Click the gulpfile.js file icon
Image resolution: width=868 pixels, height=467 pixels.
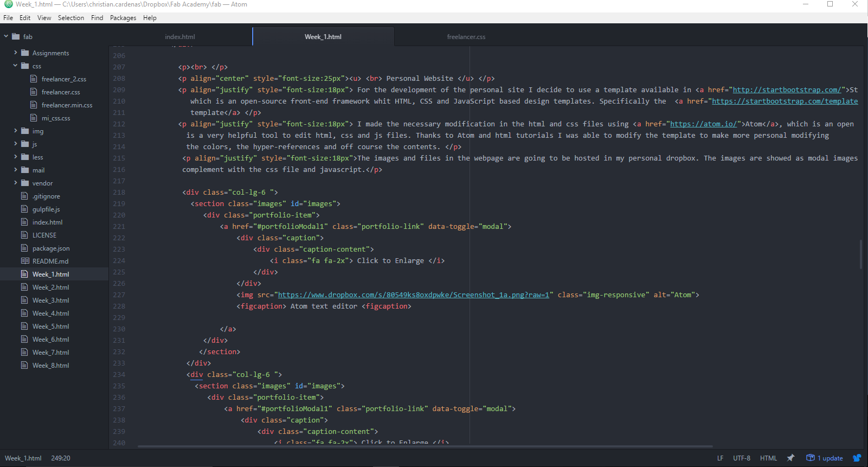[24, 209]
